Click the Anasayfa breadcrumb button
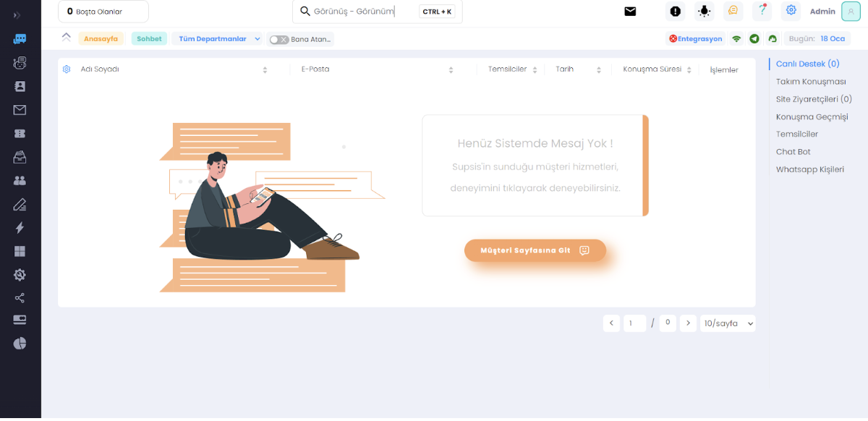 click(101, 39)
